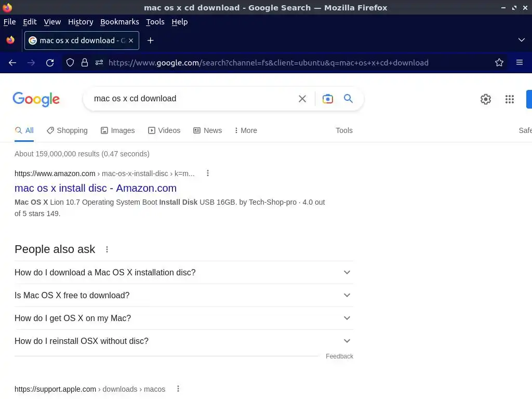This screenshot has height=399, width=532.
Task: Click the amazon.com result URL breadcrumb
Action: coord(104,174)
